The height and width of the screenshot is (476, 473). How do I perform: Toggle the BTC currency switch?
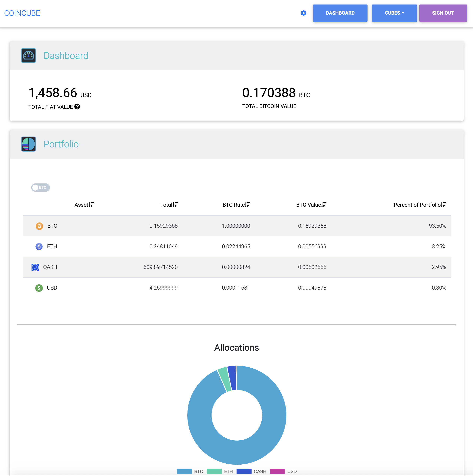point(40,188)
